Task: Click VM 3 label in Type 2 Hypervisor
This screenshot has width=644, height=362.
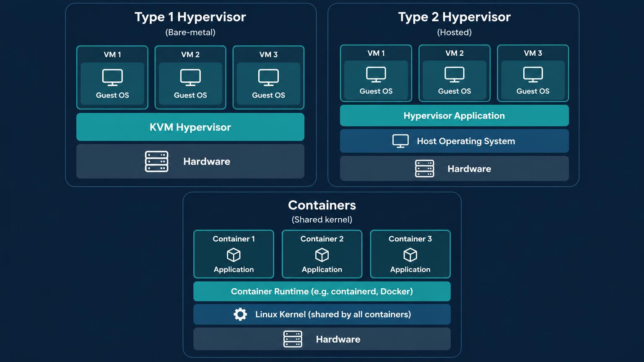Action: (533, 53)
